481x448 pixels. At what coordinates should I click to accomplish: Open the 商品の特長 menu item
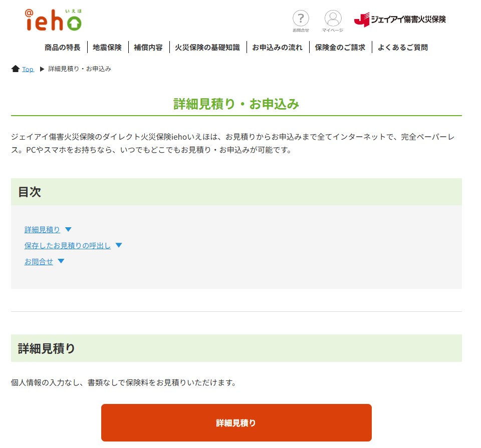62,48
